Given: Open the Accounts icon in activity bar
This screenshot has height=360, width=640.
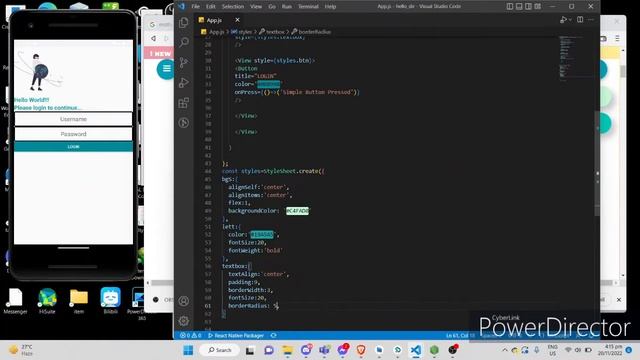Looking at the screenshot, I should [x=184, y=301].
